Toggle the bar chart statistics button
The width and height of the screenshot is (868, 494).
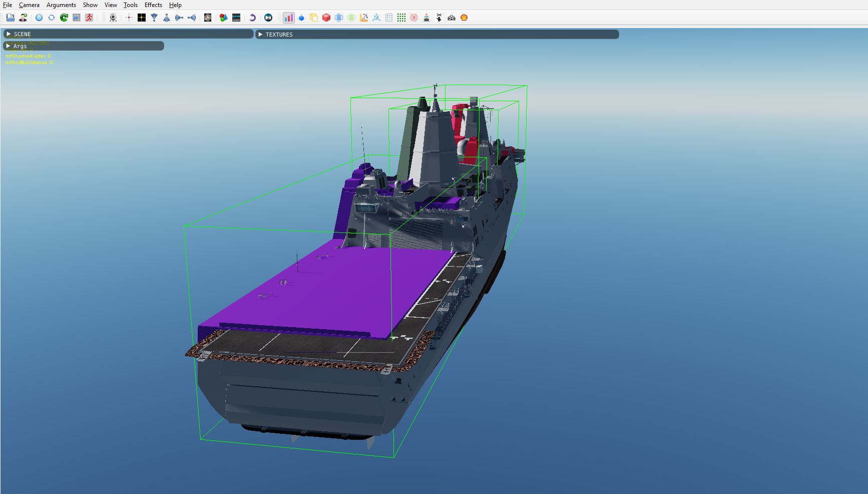(x=289, y=18)
